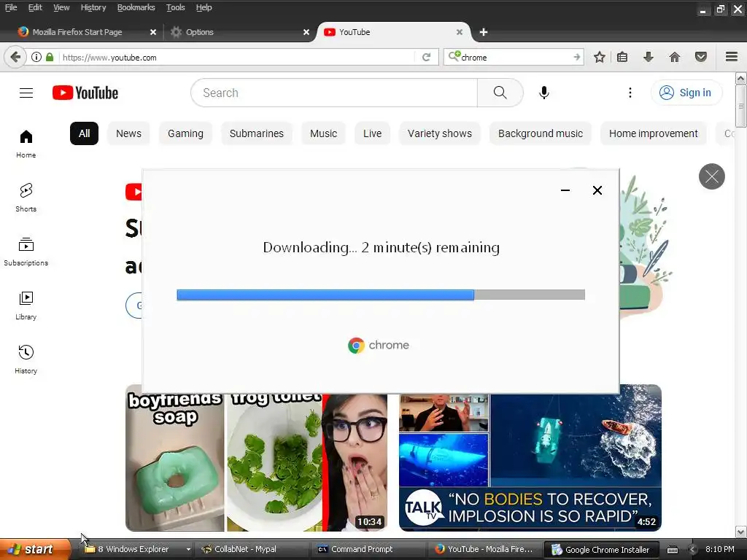This screenshot has height=560, width=747.
Task: Show bookmarks list icon in toolbar
Action: point(622,57)
